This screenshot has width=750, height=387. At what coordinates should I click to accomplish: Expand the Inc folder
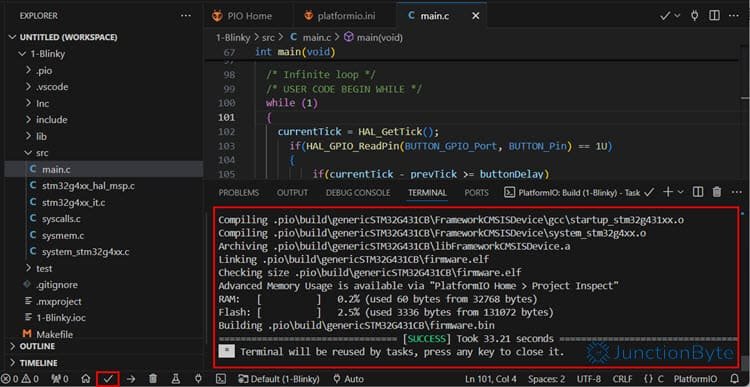coord(37,103)
